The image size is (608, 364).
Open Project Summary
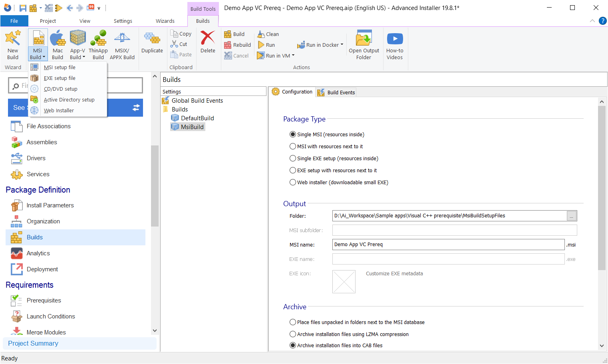(79, 344)
